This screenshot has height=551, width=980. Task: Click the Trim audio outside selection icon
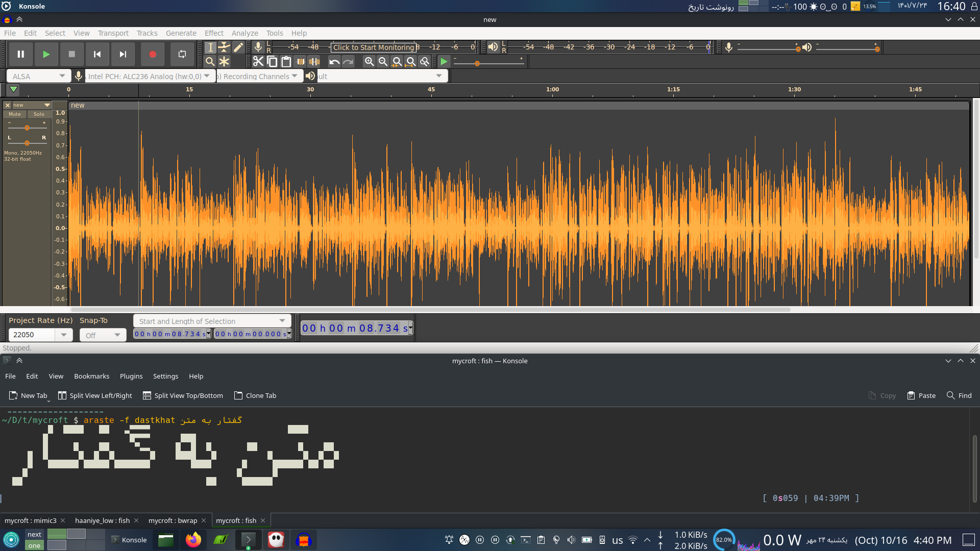pyautogui.click(x=301, y=62)
